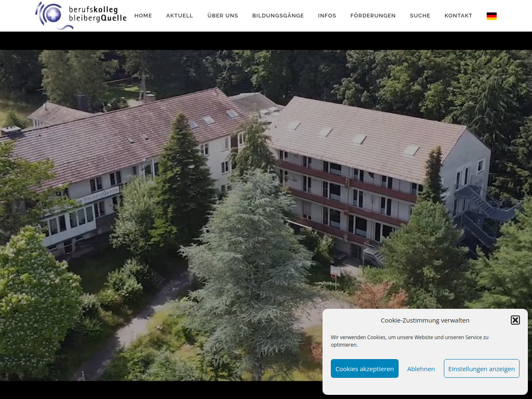Decline cookies via Ablehnen
532x399 pixels.
click(421, 369)
